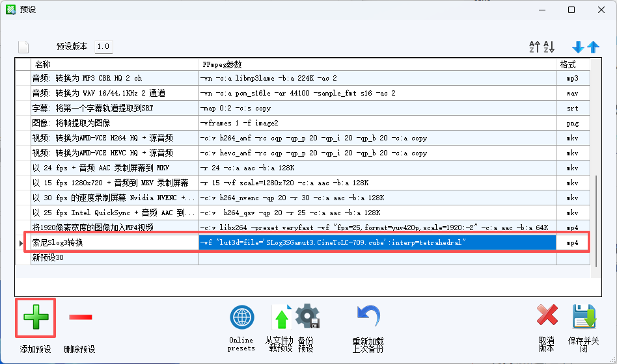617x364 pixels.
Task: Click parameter cell -map 0:2 -c:s copy
Action: [x=377, y=108]
